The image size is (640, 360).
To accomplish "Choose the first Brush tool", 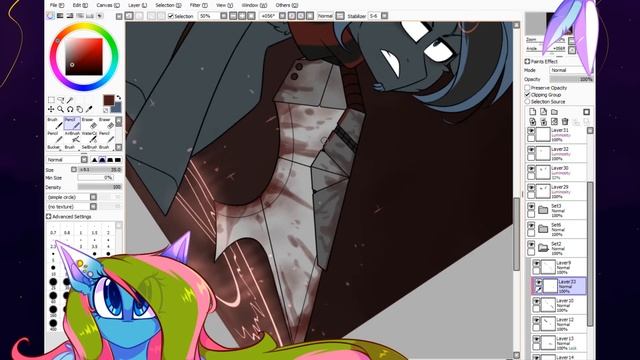I will 54,123.
